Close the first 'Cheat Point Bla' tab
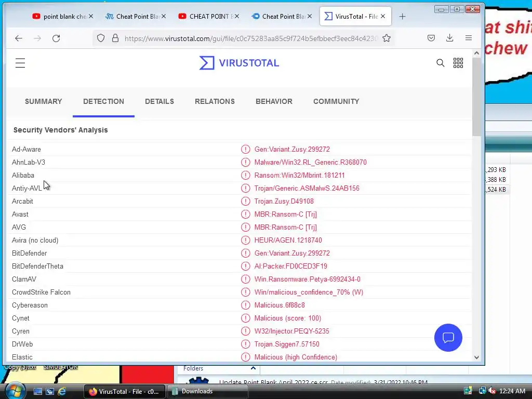Screen dimensions: 532x399 [164, 16]
